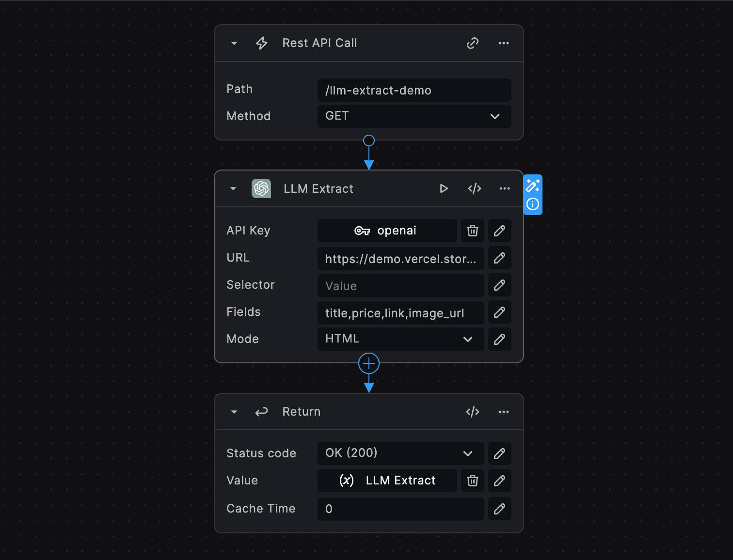This screenshot has width=733, height=560.
Task: Open code view for the Return node
Action: (472, 411)
